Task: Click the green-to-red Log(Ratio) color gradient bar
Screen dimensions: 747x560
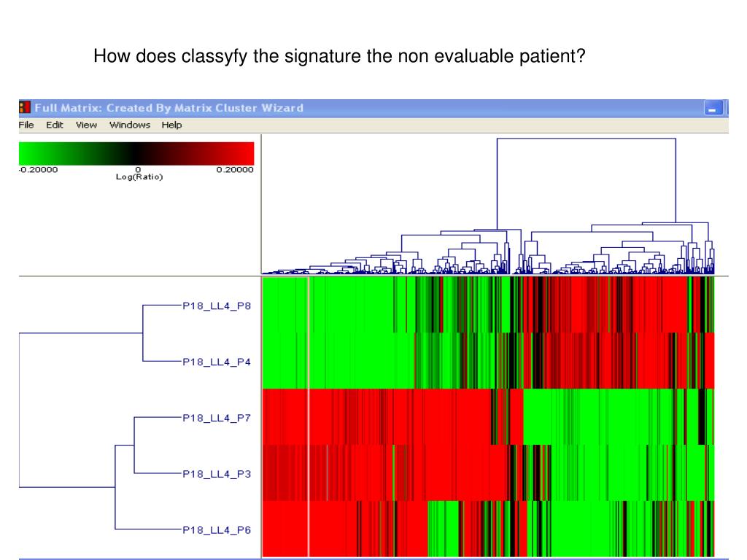Action: (136, 153)
